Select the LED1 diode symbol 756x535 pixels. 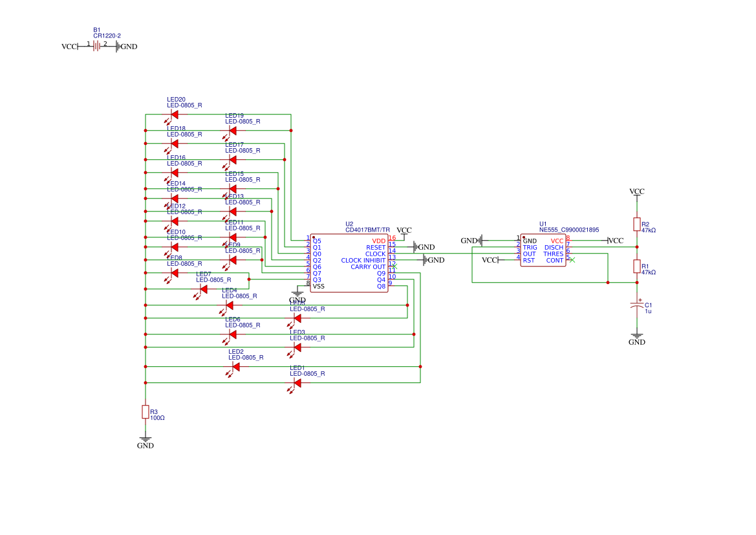(297, 383)
